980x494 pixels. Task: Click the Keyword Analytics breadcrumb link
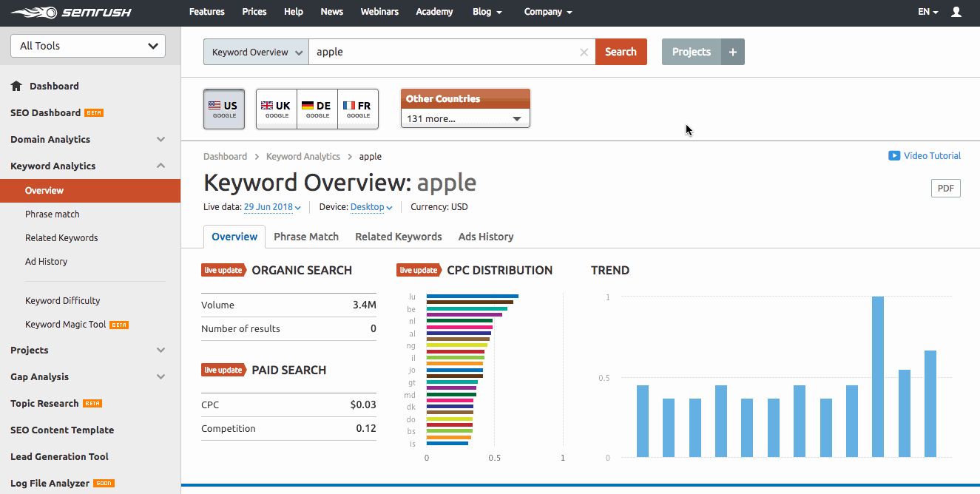point(303,157)
